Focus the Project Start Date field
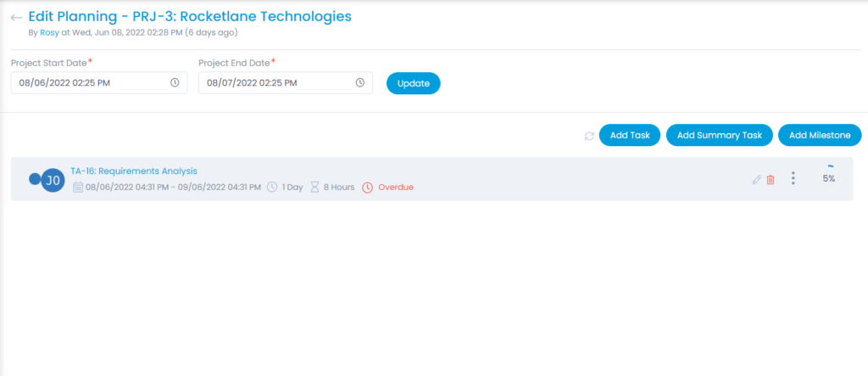 click(x=99, y=82)
